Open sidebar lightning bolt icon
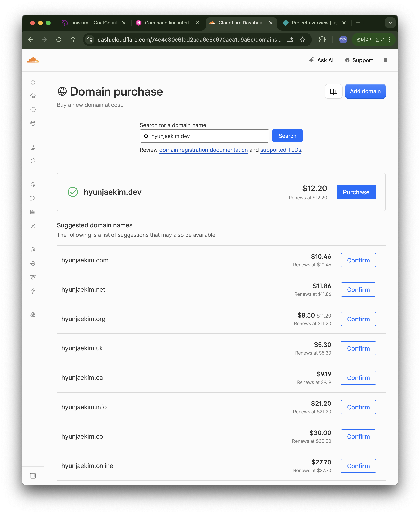 coord(33,291)
